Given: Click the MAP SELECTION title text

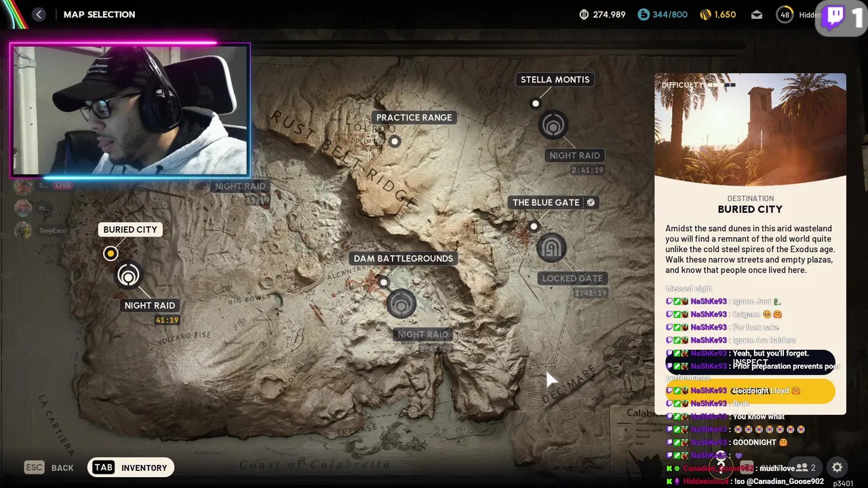Looking at the screenshot, I should click(x=99, y=14).
